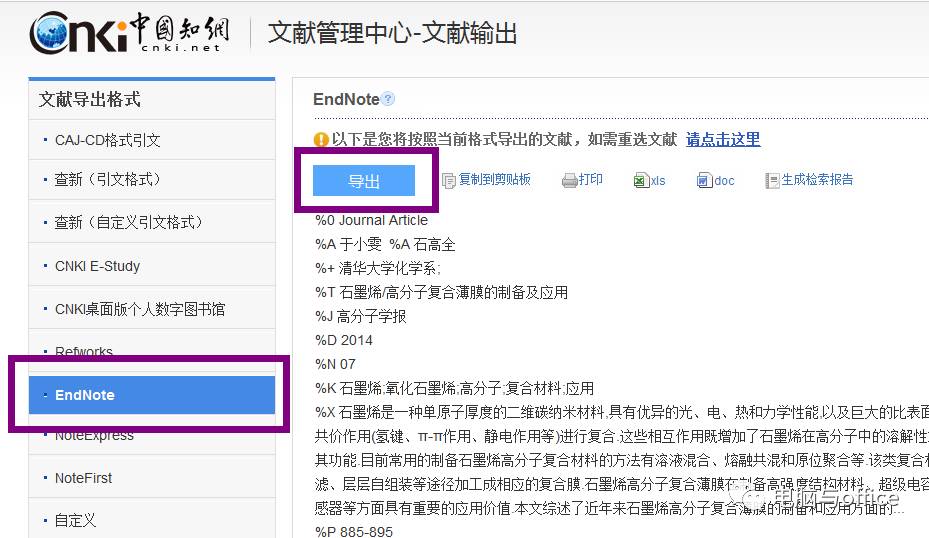Click the 文献导出格式 sidebar heading
The height and width of the screenshot is (538, 929).
pos(89,99)
